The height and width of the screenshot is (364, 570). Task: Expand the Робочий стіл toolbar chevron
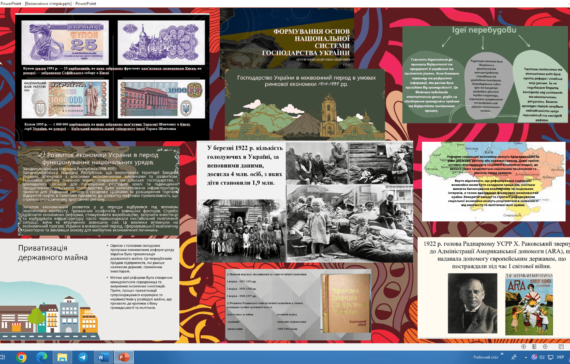pyautogui.click(x=502, y=354)
